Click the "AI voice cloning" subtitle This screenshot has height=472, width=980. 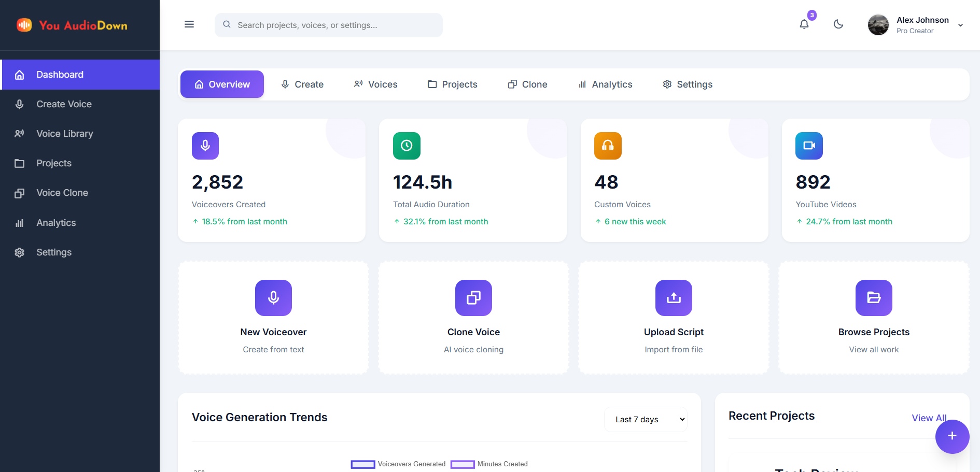tap(473, 350)
